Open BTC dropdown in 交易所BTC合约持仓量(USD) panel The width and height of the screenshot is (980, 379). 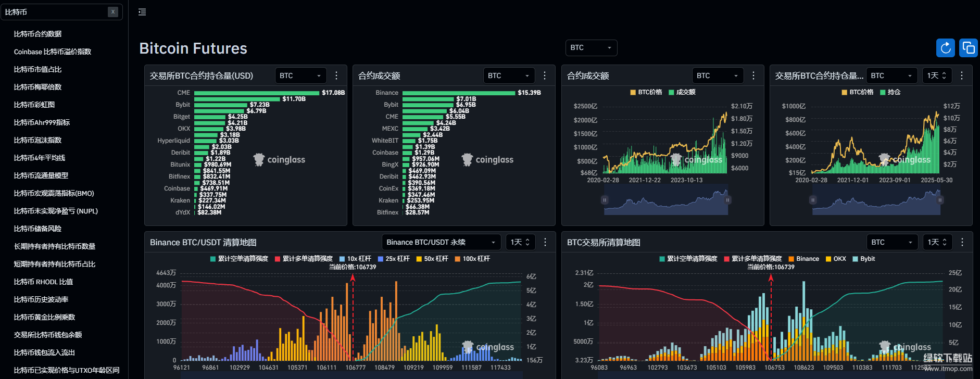pos(300,75)
